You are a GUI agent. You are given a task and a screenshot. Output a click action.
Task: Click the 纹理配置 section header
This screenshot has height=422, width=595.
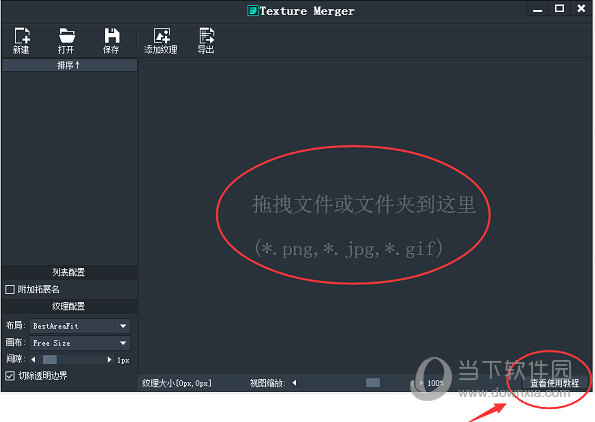[x=69, y=306]
